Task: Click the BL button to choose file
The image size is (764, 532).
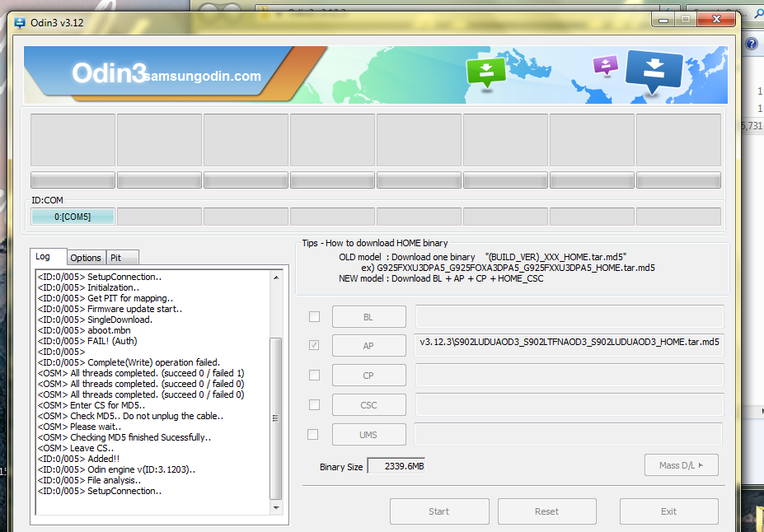Action: click(x=369, y=317)
